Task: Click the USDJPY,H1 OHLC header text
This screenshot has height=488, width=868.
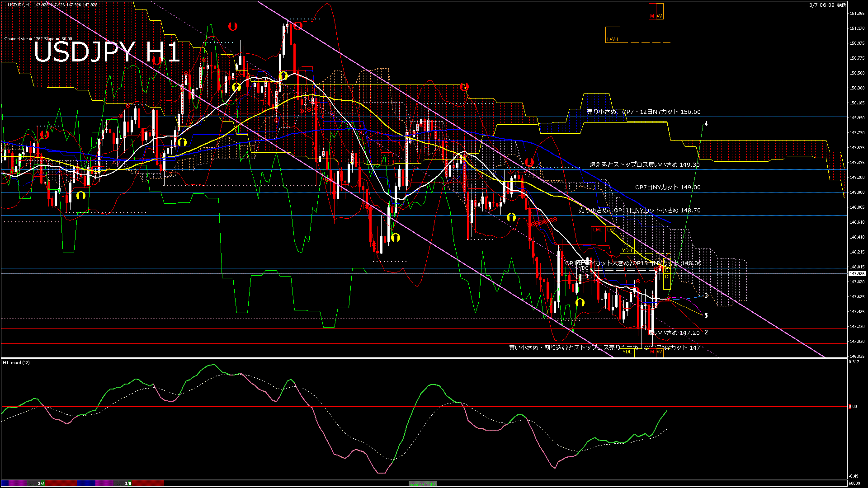Action: (52, 5)
